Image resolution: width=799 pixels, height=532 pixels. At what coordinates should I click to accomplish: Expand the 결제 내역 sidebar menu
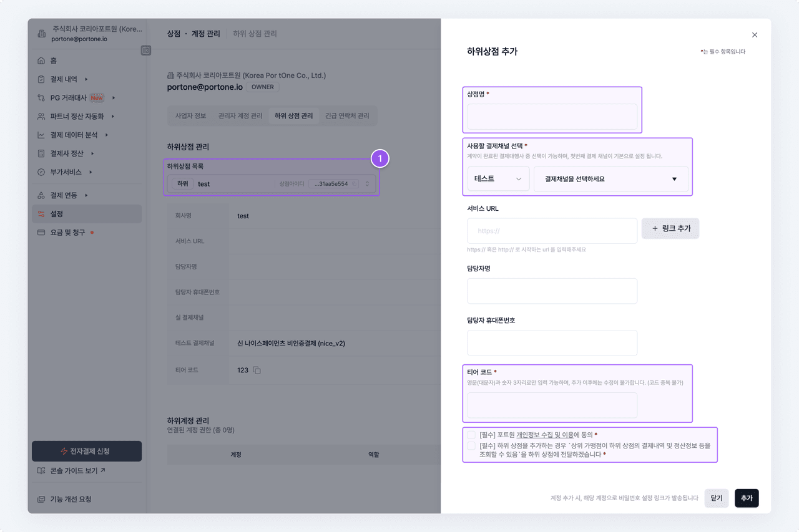pos(86,79)
